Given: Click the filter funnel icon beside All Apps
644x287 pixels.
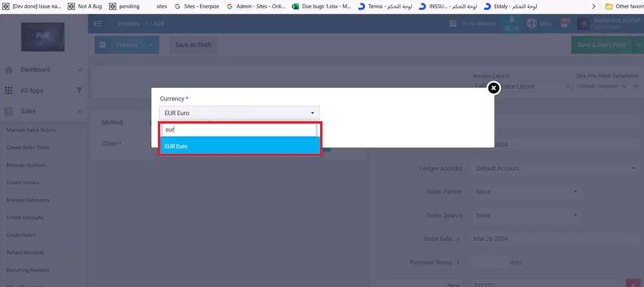Looking at the screenshot, I should coord(79,91).
